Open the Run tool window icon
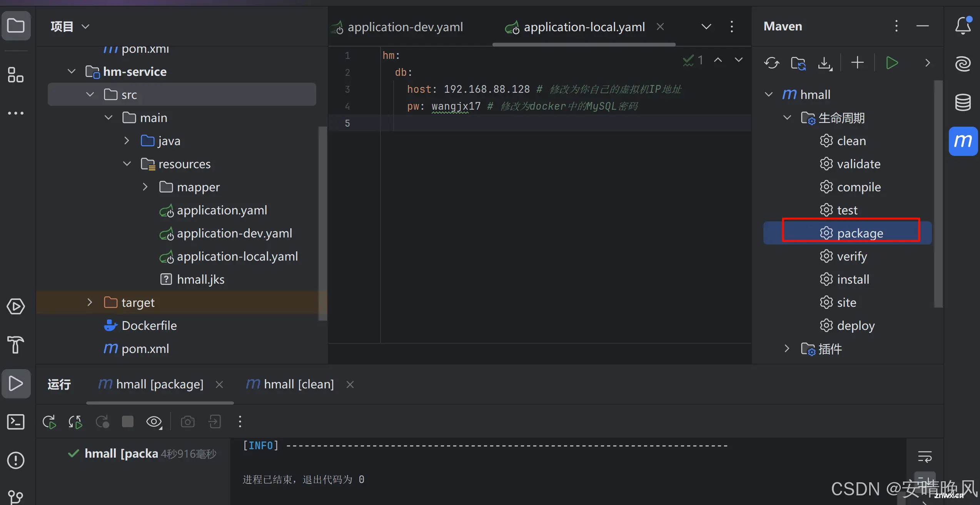This screenshot has width=980, height=505. click(x=16, y=383)
